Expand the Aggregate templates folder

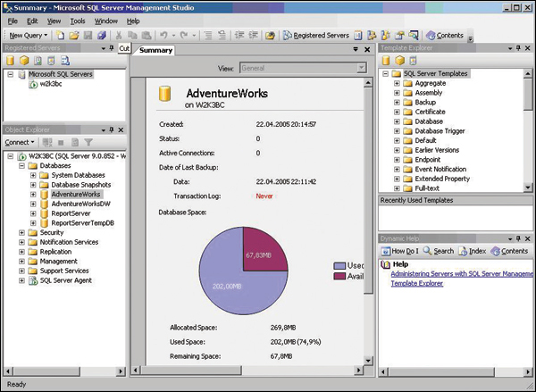[397, 83]
